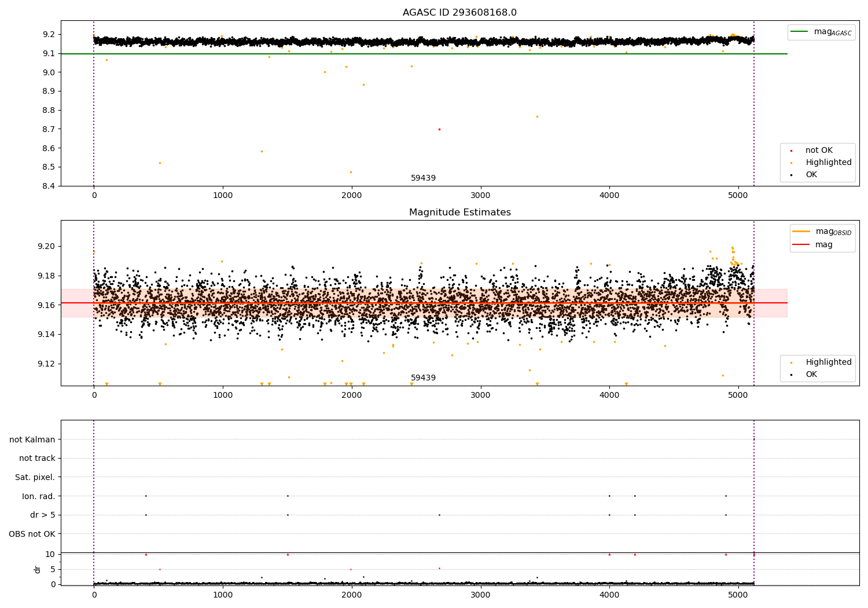Select the mag OBSID legend entry
Viewport: 868px width, 608px height.
[x=822, y=232]
